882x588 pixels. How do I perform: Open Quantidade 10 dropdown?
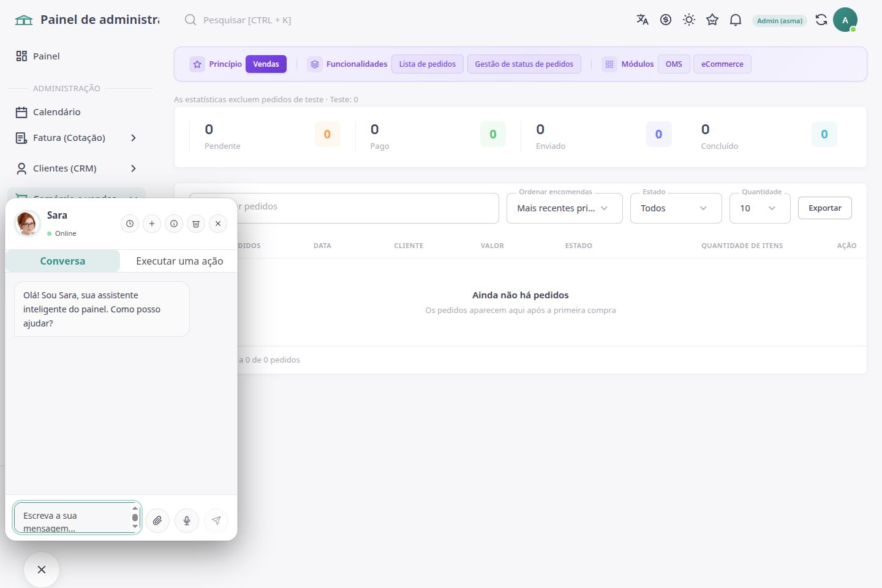pyautogui.click(x=760, y=208)
